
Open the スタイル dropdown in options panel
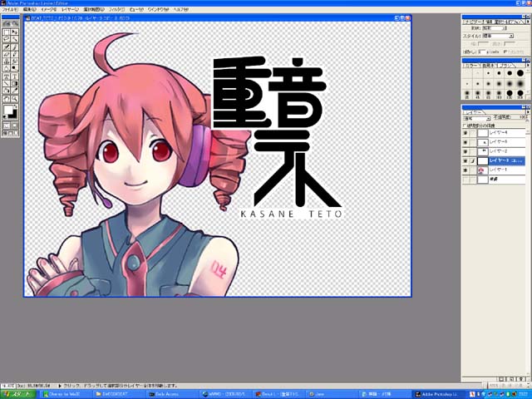click(501, 36)
